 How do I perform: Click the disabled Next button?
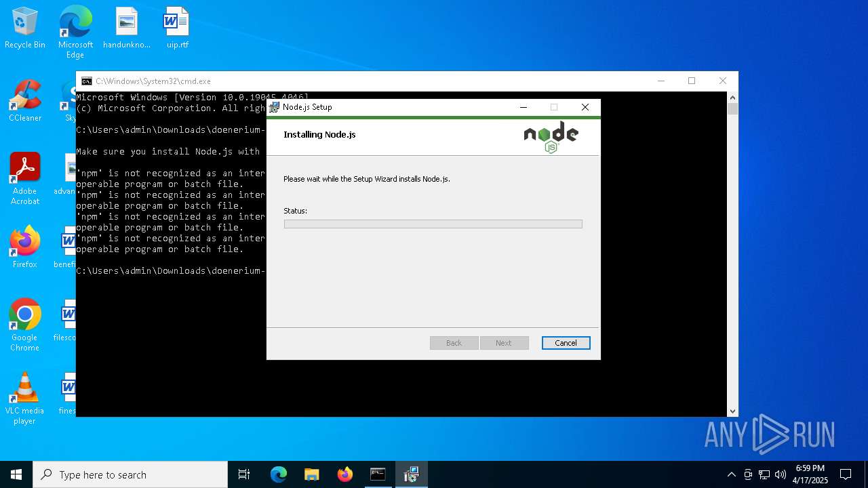pyautogui.click(x=504, y=343)
